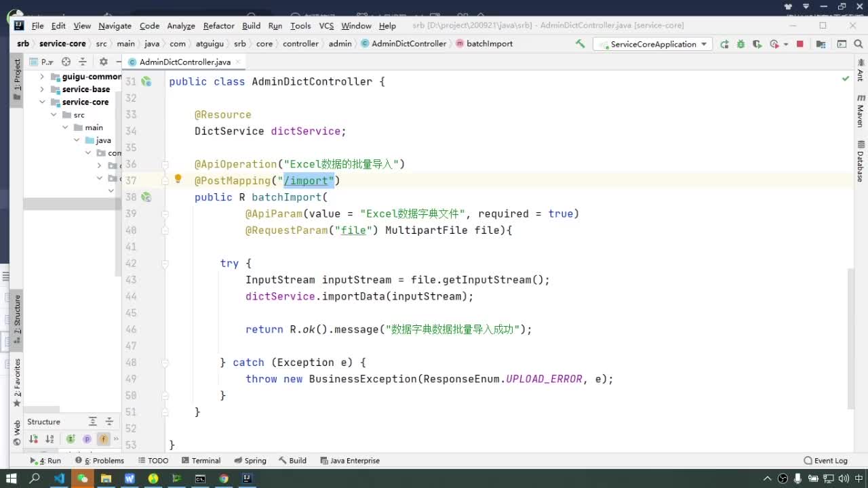This screenshot has height=488, width=868.
Task: Toggle the 2: Structure tool window
Action: [x=17, y=319]
